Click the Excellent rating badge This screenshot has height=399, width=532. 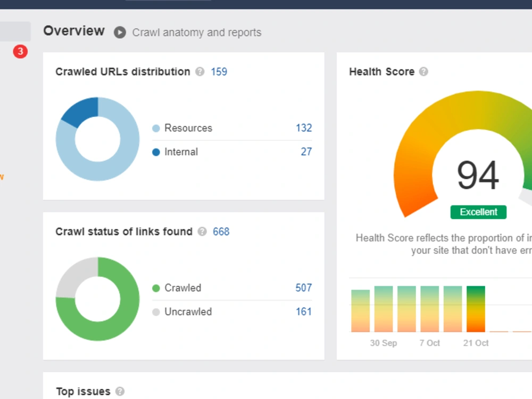(478, 212)
